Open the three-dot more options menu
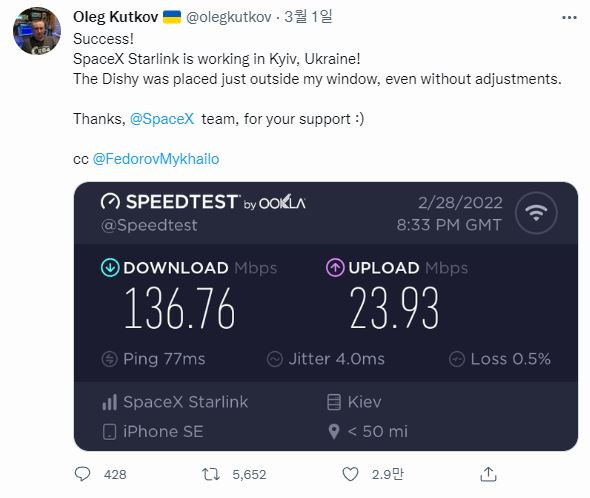 pyautogui.click(x=569, y=17)
